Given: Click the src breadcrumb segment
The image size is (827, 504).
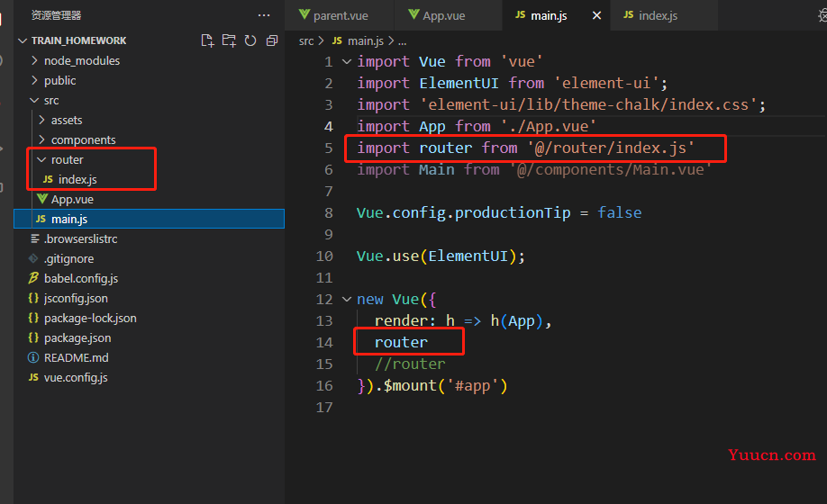Looking at the screenshot, I should click(306, 41).
